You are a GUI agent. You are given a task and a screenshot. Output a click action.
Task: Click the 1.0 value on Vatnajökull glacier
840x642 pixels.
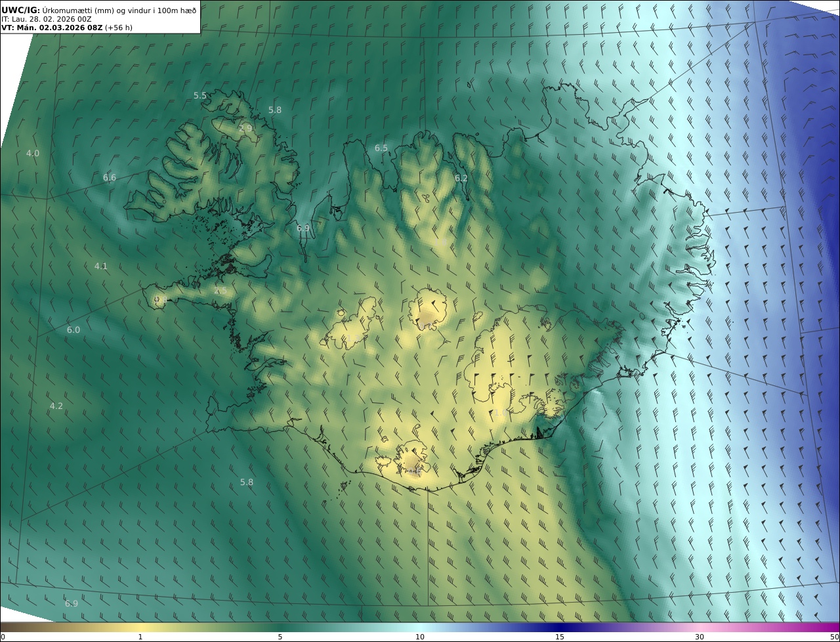click(x=500, y=413)
